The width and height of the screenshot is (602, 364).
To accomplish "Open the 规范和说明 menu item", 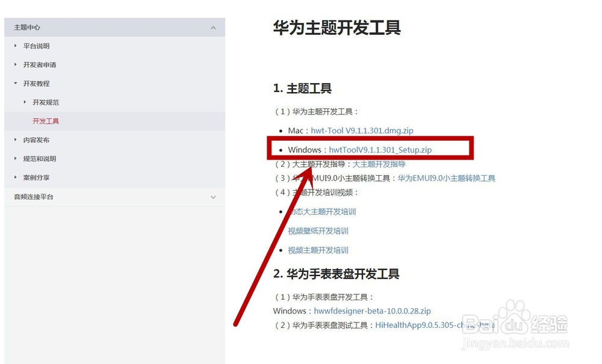I will tap(40, 159).
